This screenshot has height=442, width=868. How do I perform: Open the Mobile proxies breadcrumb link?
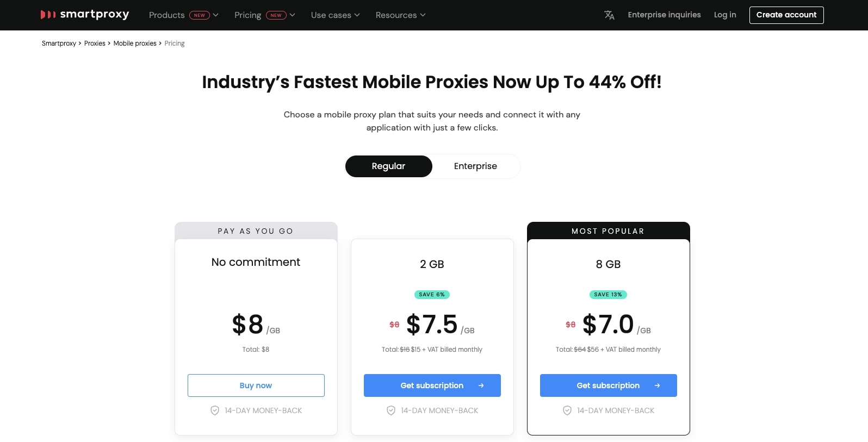coord(135,43)
